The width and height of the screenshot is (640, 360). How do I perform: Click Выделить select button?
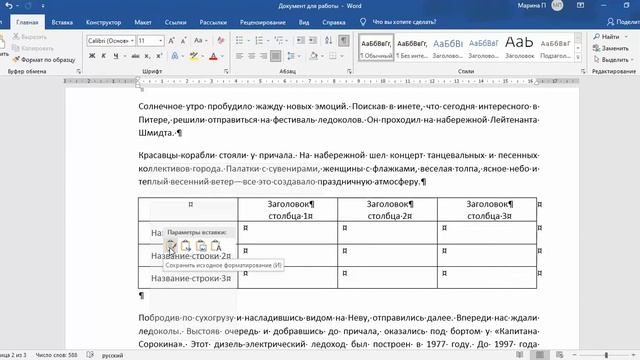(613, 60)
